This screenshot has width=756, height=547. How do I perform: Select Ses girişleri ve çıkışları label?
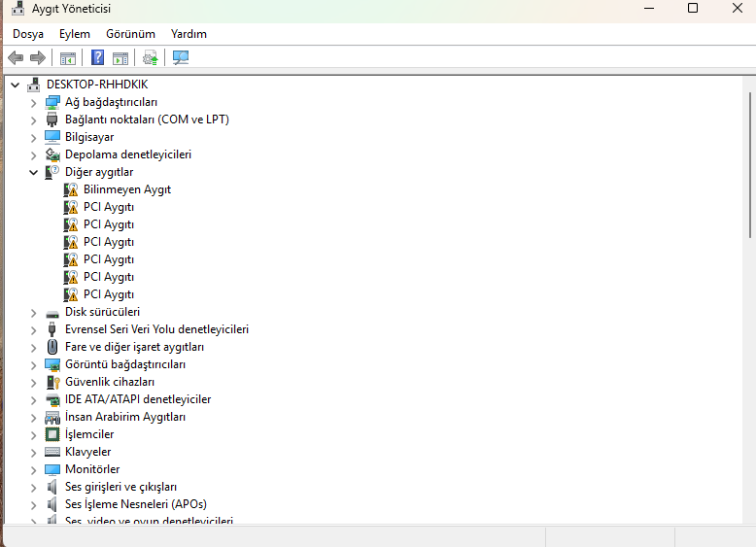click(x=121, y=487)
